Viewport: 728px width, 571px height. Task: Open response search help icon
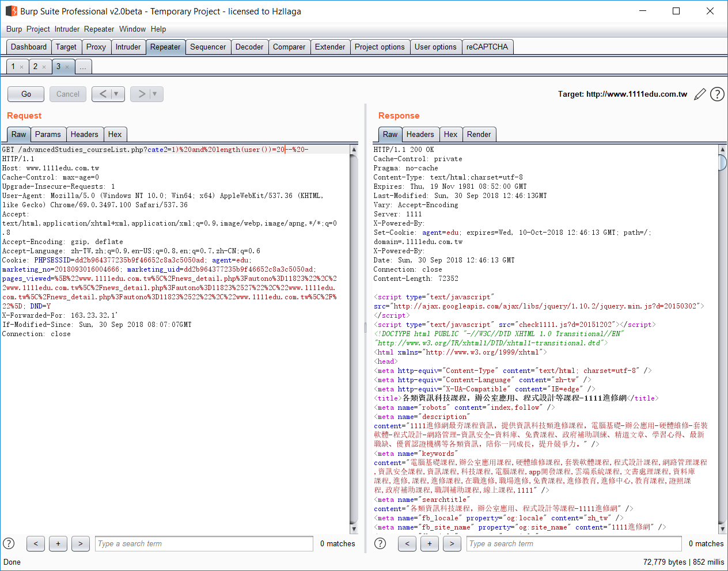(380, 543)
